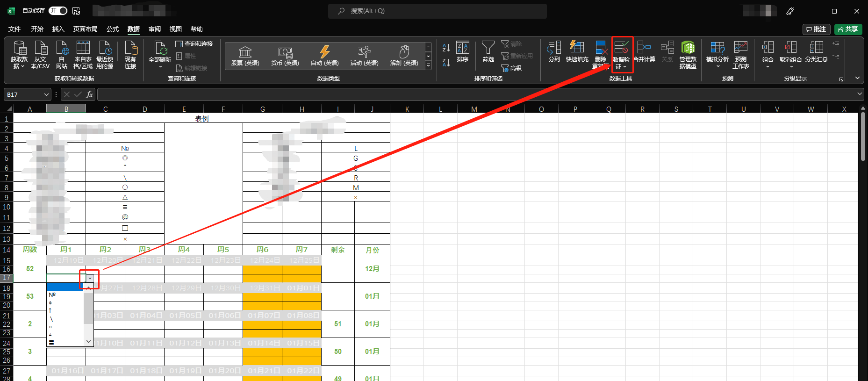
Task: Switch to the 公式 tab
Action: (x=113, y=29)
